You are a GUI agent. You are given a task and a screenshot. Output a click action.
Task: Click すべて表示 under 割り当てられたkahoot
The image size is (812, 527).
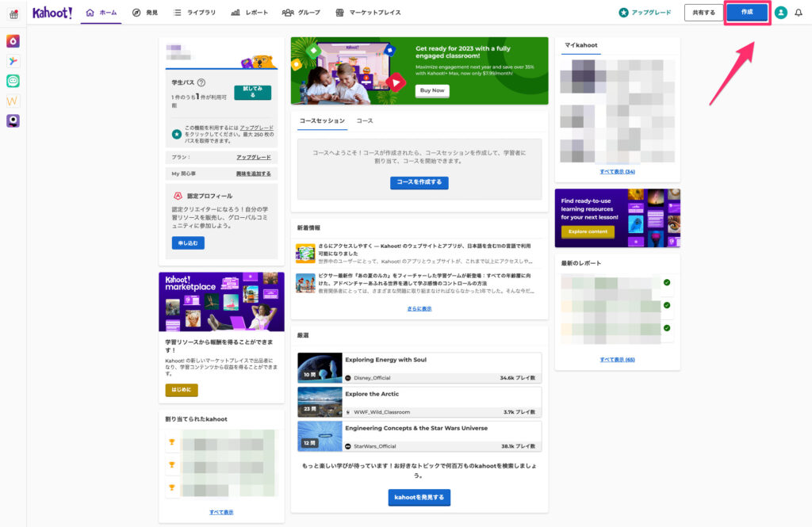point(221,512)
